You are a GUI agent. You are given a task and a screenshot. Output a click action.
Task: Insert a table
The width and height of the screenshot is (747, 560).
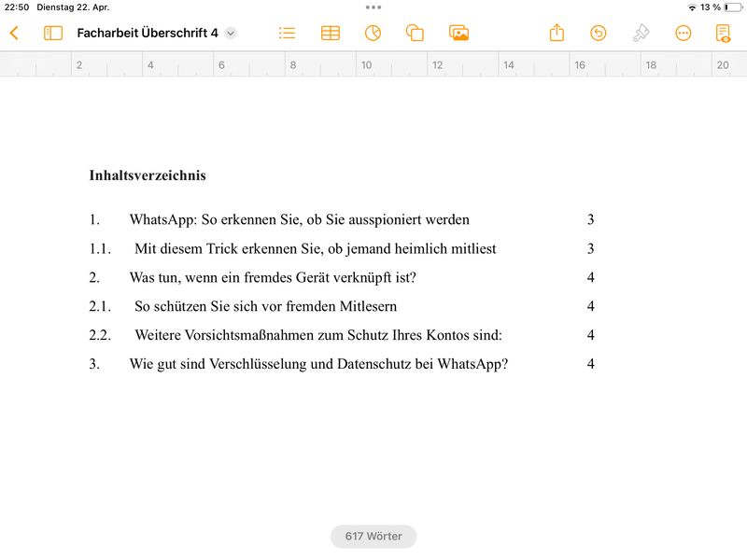tap(331, 33)
